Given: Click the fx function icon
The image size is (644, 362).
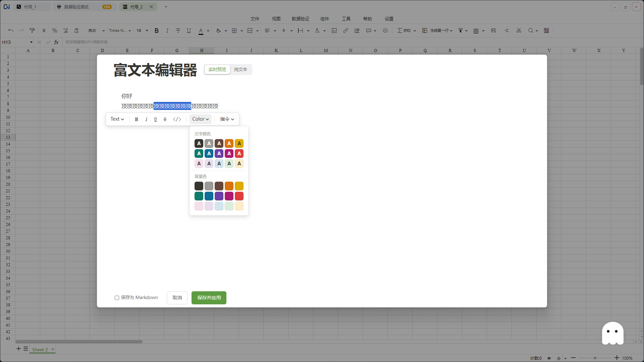Looking at the screenshot, I should pos(56,42).
